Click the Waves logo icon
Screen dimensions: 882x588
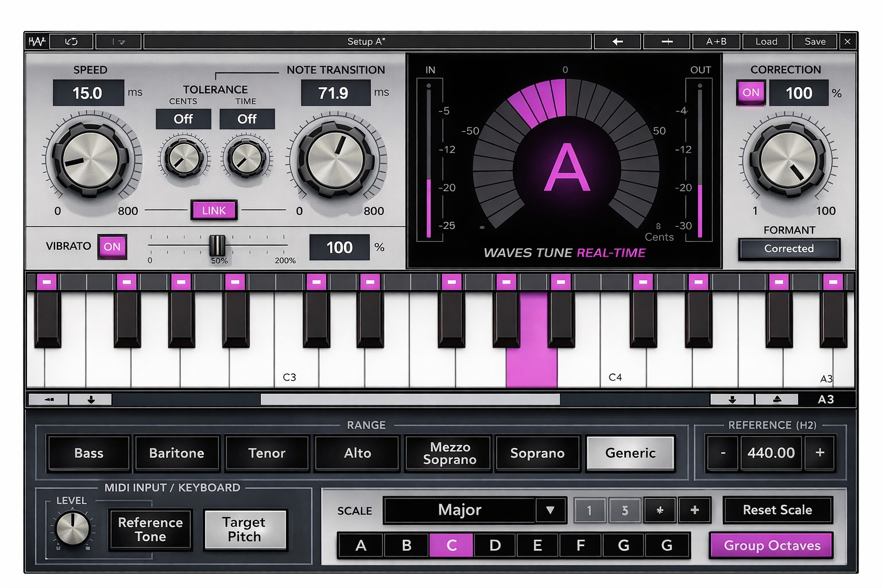coord(37,41)
